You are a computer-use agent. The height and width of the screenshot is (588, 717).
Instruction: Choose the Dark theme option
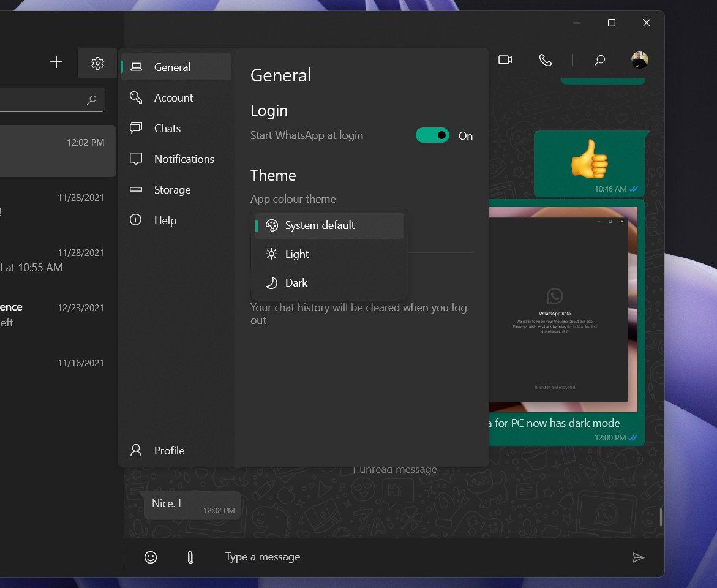329,283
